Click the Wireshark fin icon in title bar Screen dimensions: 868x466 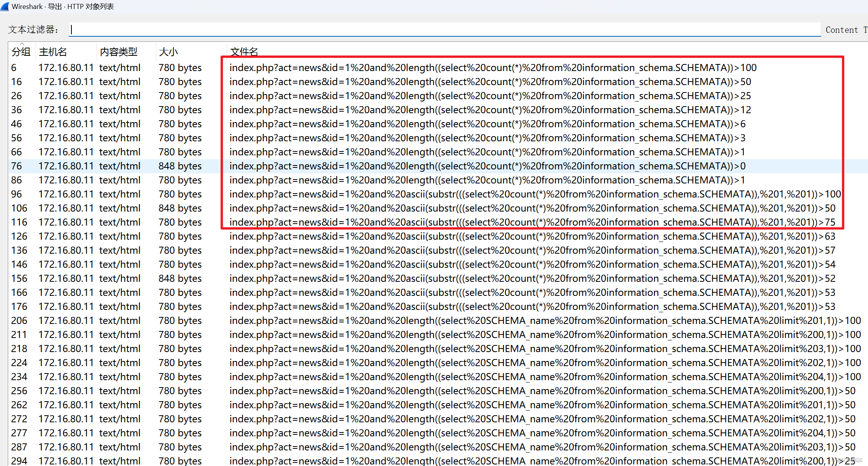(5, 6)
